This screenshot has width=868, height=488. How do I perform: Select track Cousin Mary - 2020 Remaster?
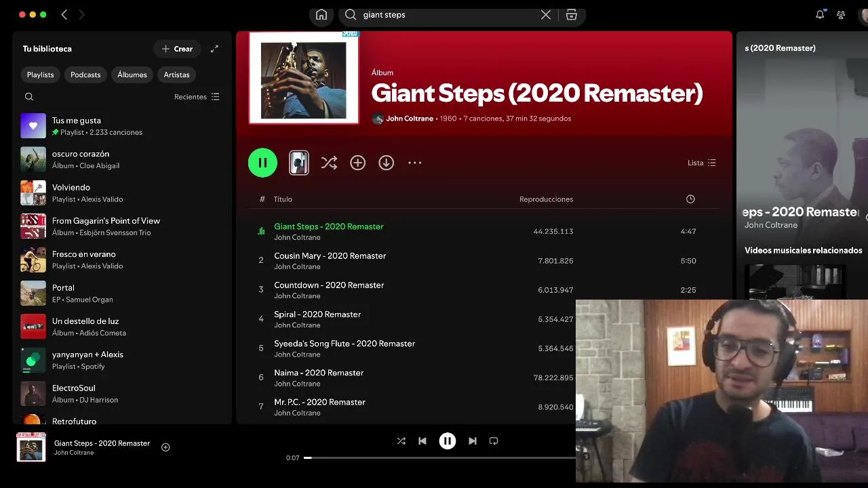tap(330, 256)
